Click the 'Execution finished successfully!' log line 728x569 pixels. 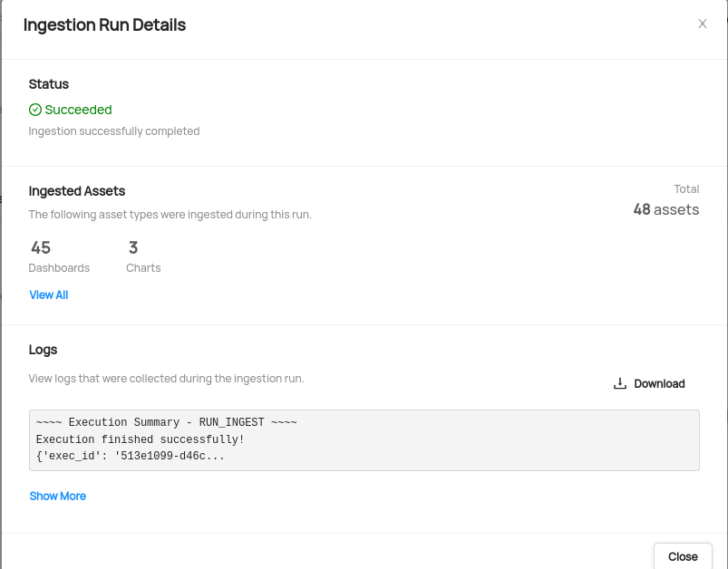[141, 439]
